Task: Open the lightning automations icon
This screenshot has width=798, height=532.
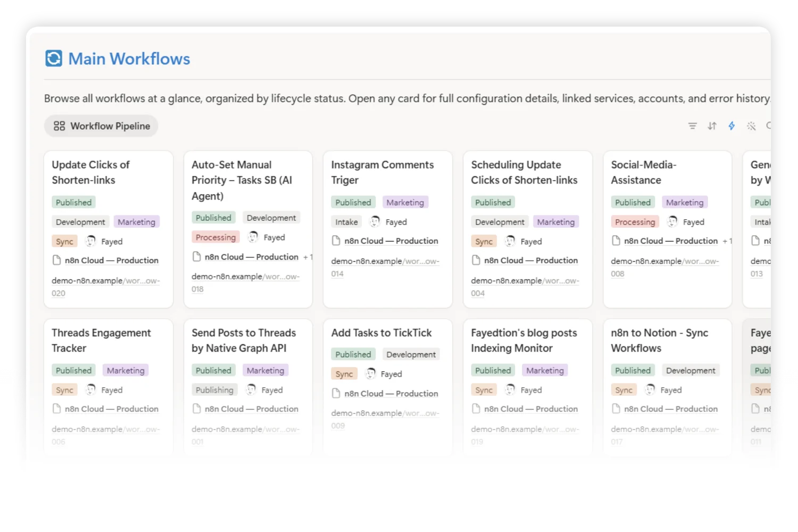Action: pos(731,126)
